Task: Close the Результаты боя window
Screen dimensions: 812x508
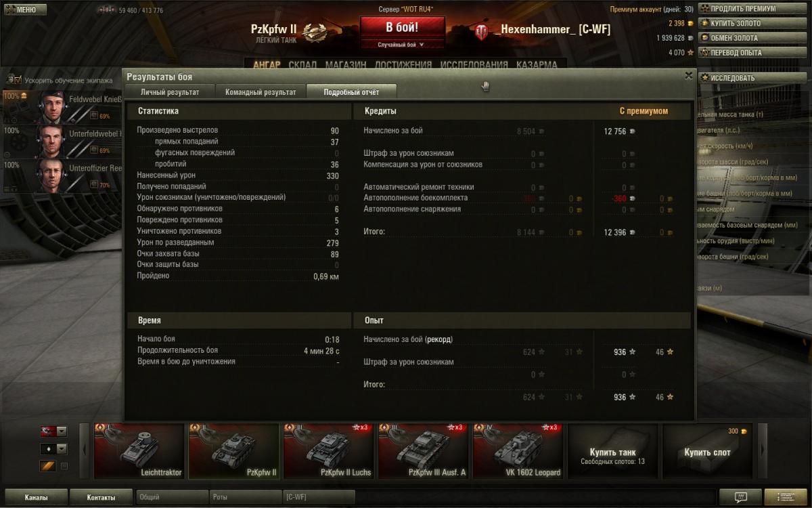Action: click(688, 76)
